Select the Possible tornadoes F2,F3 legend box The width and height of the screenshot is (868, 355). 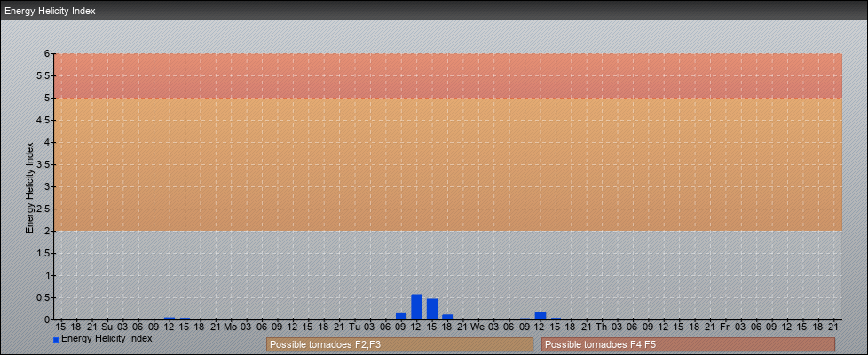(x=399, y=344)
